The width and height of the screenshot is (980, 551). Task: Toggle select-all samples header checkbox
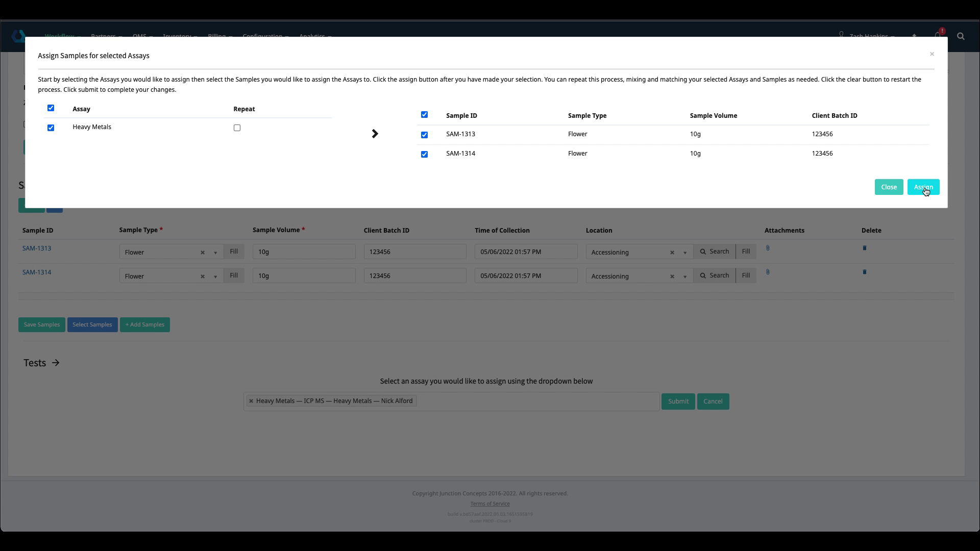point(424,115)
